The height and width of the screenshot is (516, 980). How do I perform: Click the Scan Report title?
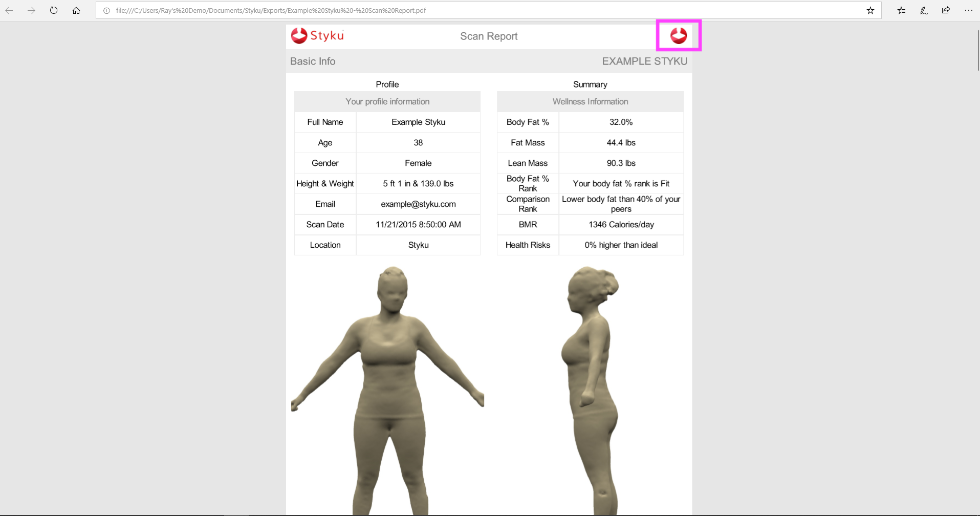pyautogui.click(x=489, y=36)
